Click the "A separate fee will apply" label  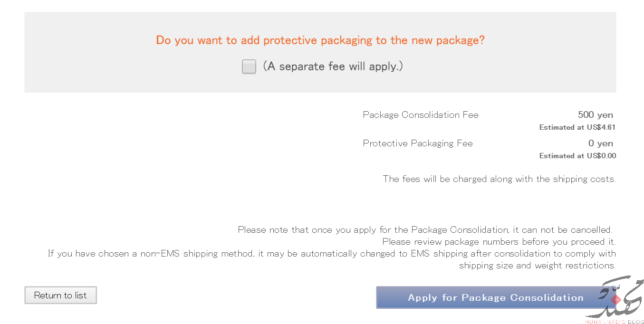(x=333, y=67)
